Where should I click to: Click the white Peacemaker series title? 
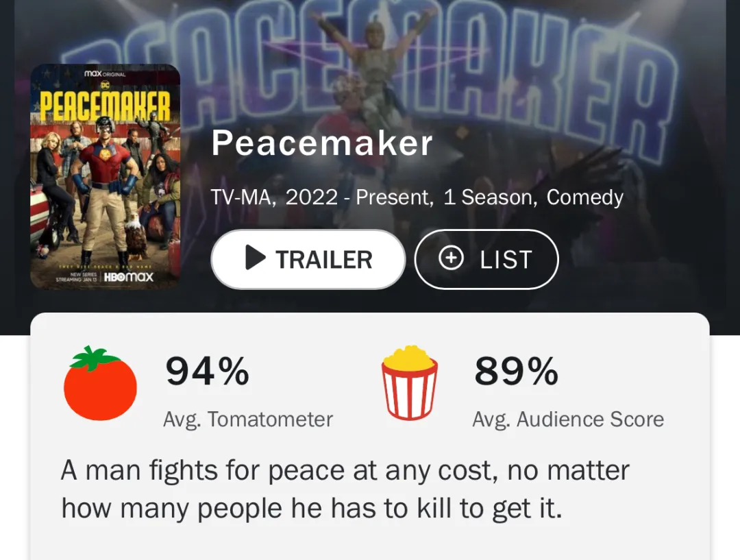(321, 143)
